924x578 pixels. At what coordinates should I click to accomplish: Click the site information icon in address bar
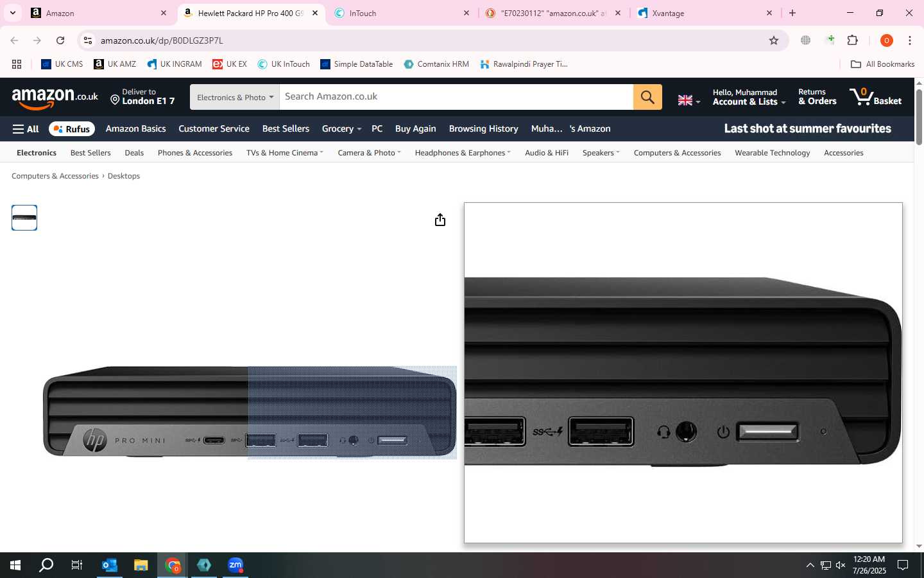point(88,40)
